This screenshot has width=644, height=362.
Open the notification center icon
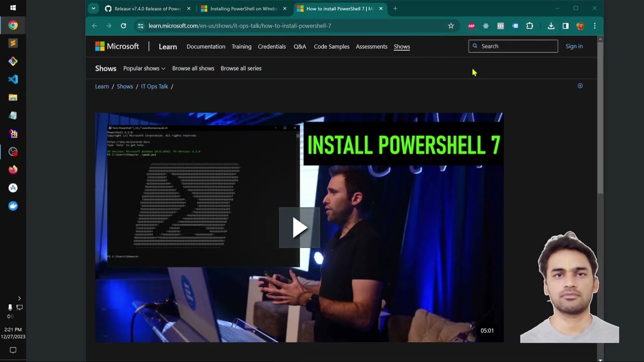pos(13,350)
